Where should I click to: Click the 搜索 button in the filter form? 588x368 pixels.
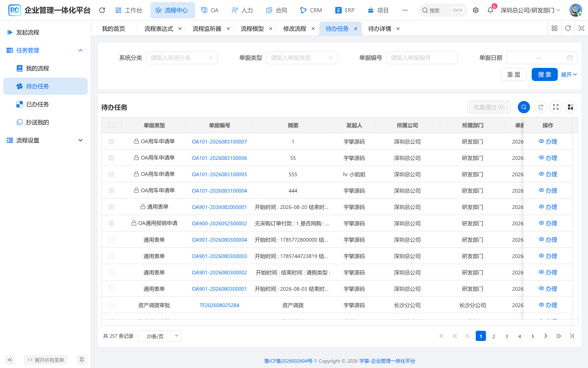click(545, 74)
